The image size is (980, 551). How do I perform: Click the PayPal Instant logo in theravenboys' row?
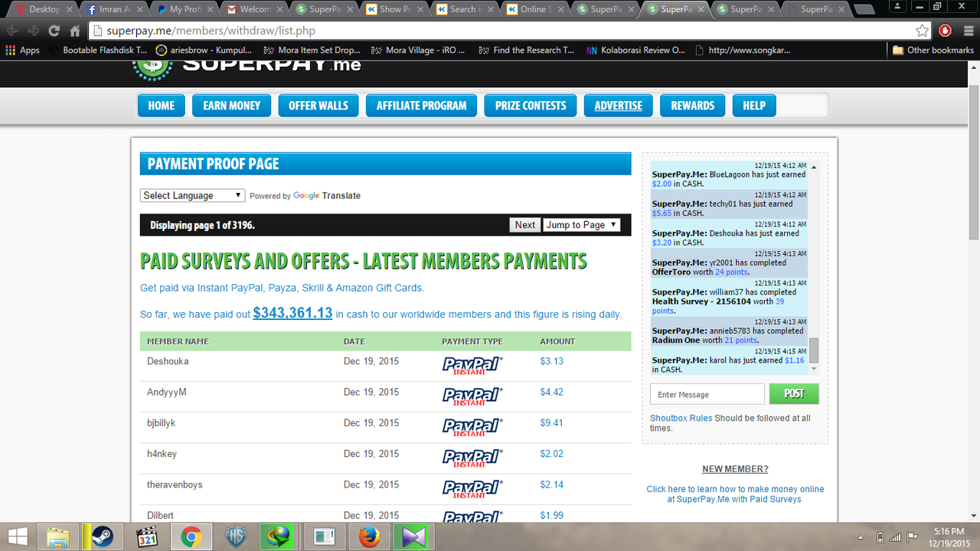(x=472, y=489)
